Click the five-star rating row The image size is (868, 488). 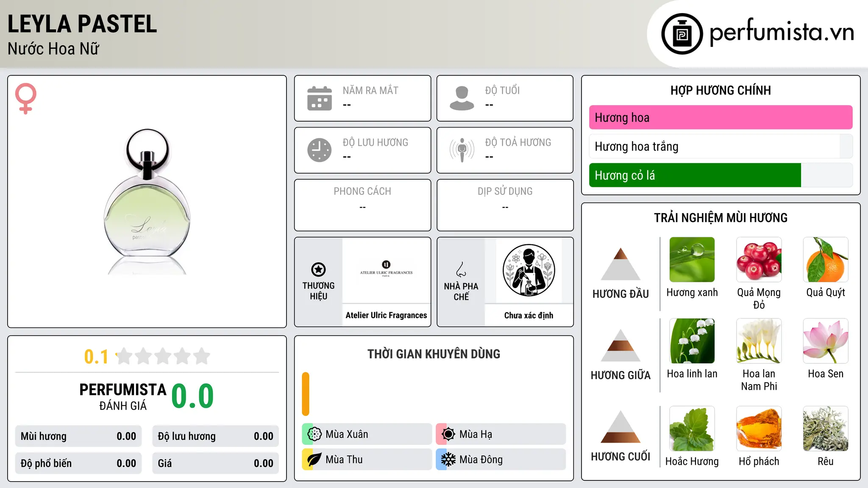(163, 356)
